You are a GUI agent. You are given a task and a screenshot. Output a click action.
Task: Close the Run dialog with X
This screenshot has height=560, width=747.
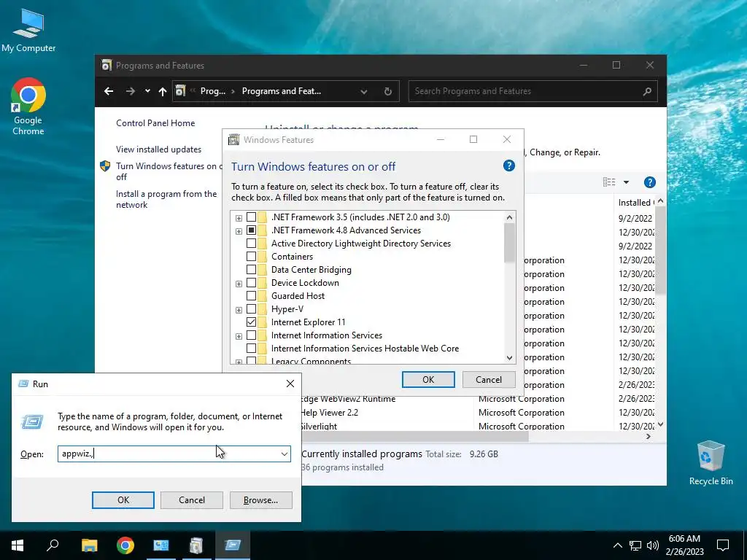tap(290, 384)
